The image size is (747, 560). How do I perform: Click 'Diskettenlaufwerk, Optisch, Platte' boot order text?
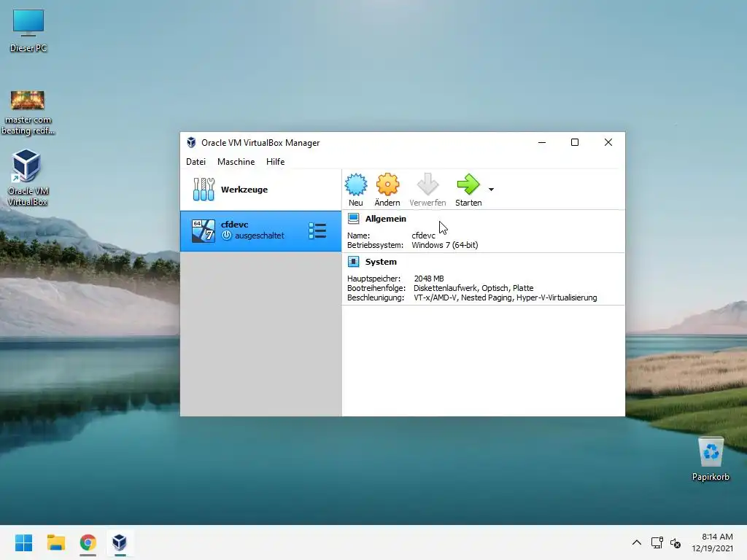[473, 288]
